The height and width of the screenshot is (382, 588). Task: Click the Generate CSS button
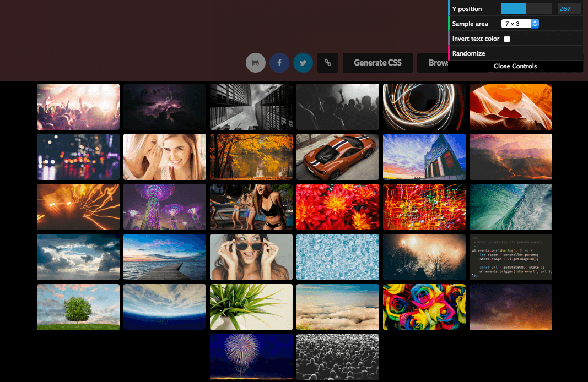(377, 63)
